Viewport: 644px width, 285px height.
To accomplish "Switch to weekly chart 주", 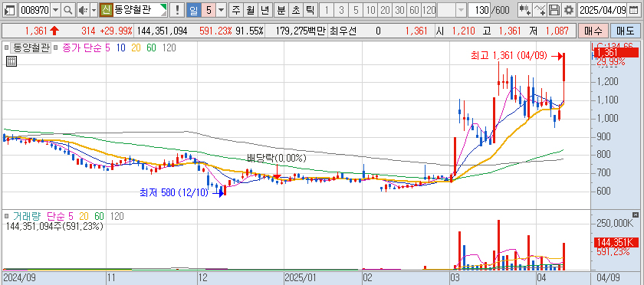I will click(x=236, y=10).
